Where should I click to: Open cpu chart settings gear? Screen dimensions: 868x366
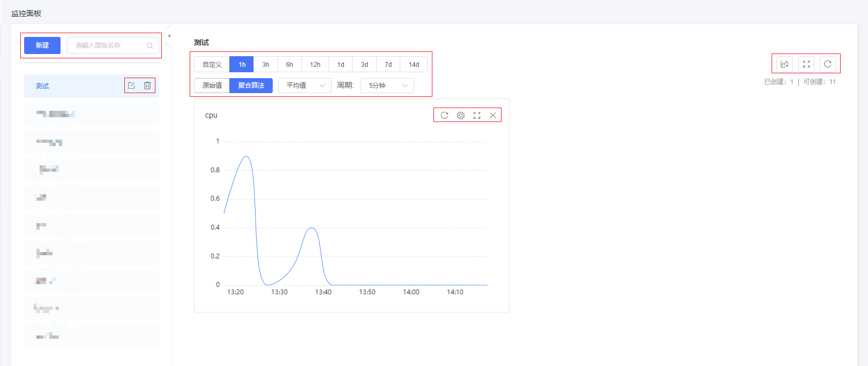click(460, 115)
